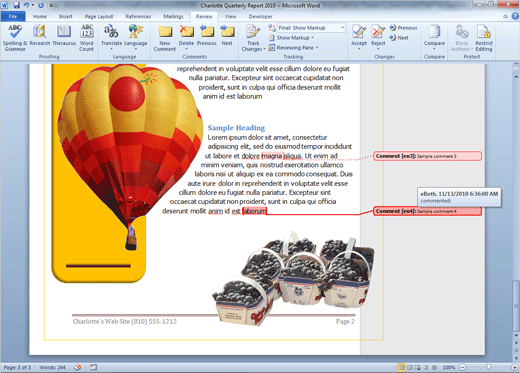The width and height of the screenshot is (520, 373).
Task: Select the comment balloon 'Sample comment 4'
Action: (x=427, y=211)
